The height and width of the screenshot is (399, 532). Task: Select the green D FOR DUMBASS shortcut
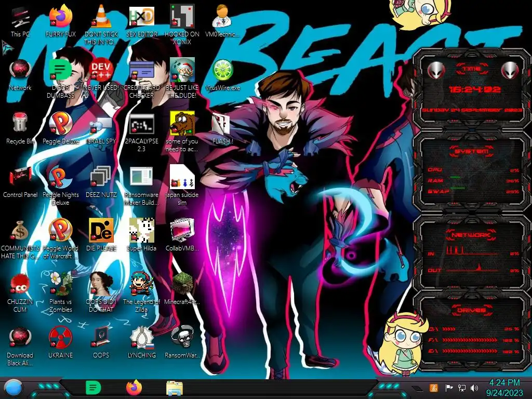click(60, 78)
